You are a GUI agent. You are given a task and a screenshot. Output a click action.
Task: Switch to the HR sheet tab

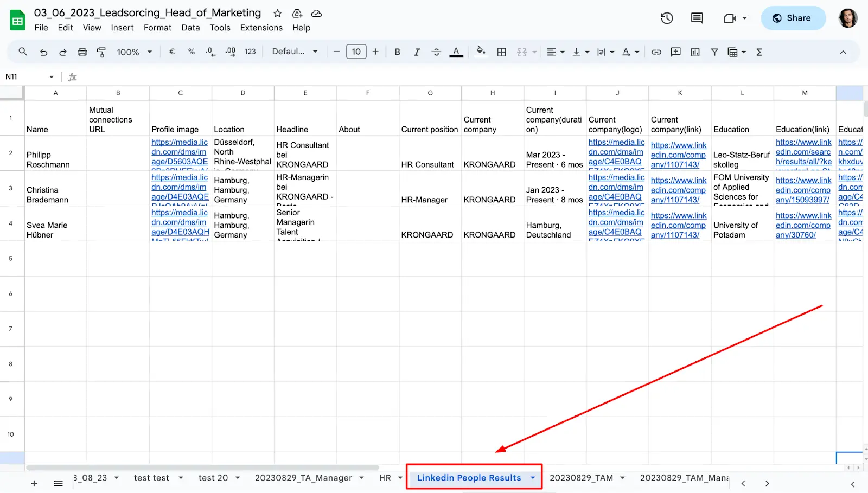click(x=385, y=478)
